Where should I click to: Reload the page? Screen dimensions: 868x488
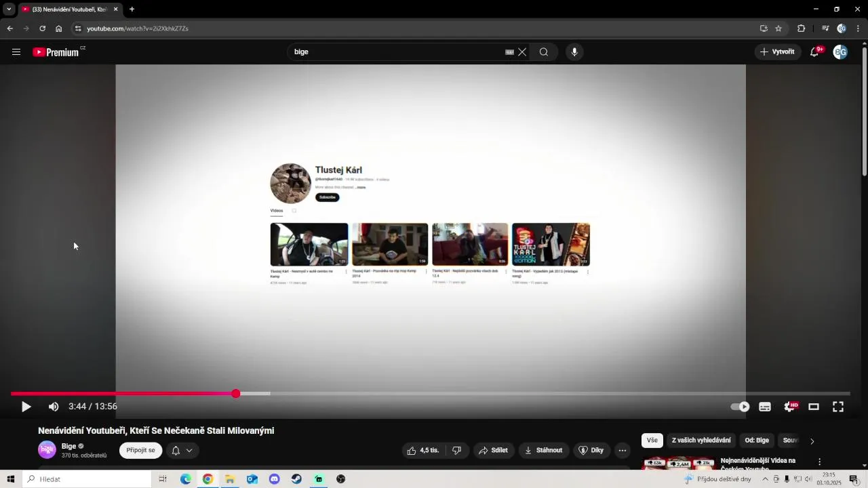tap(42, 28)
